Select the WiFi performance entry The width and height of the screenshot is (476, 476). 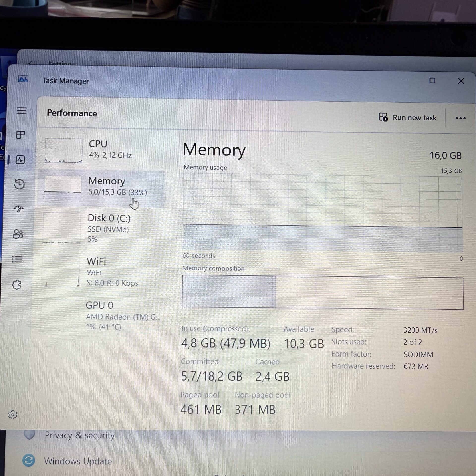click(x=102, y=272)
